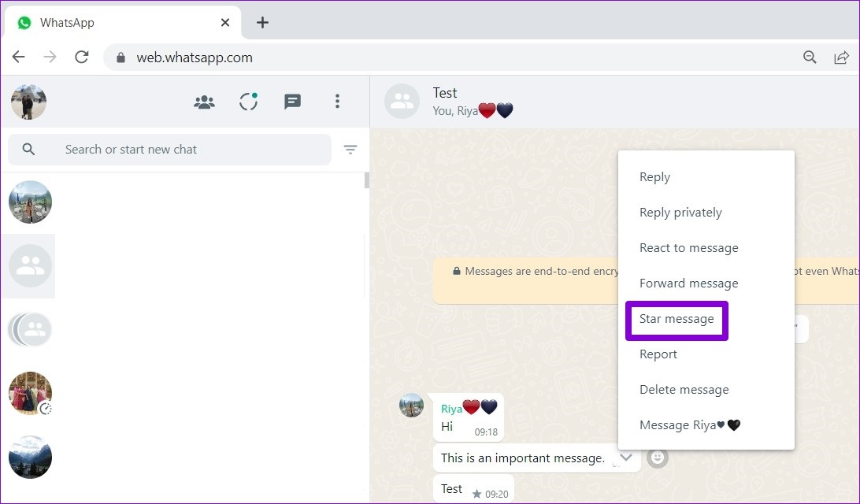
Task: Click the search magnifier icon in sidebar
Action: [28, 149]
